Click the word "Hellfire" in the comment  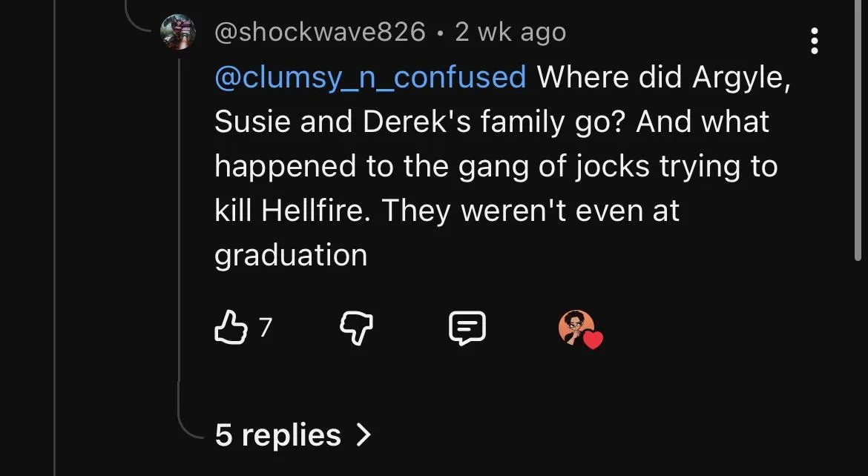tap(320, 211)
